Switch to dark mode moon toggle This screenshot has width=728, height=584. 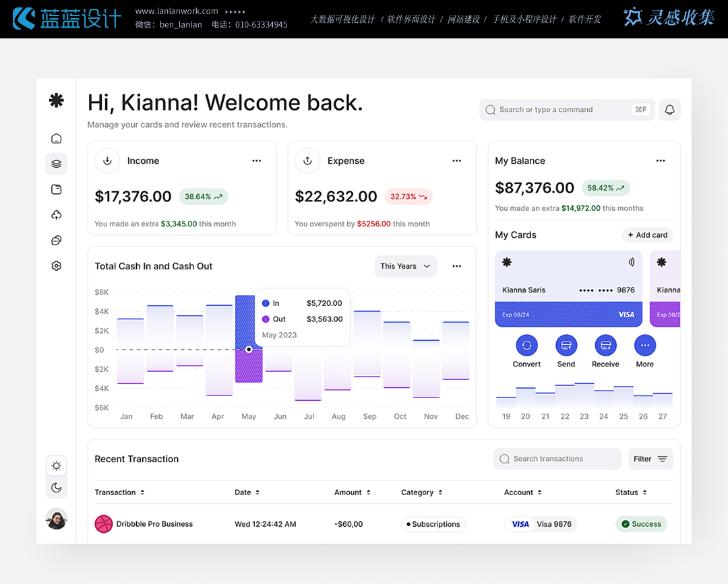[x=57, y=488]
